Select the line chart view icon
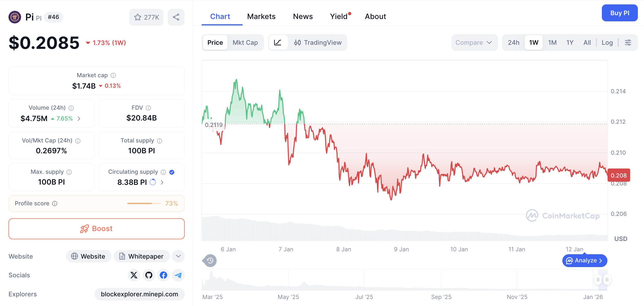The width and height of the screenshot is (644, 306). [x=278, y=42]
